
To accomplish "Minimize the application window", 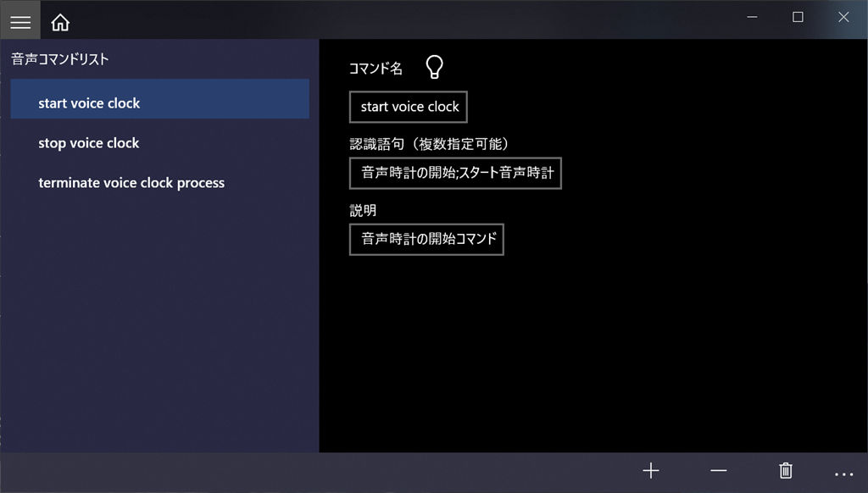I will click(752, 17).
